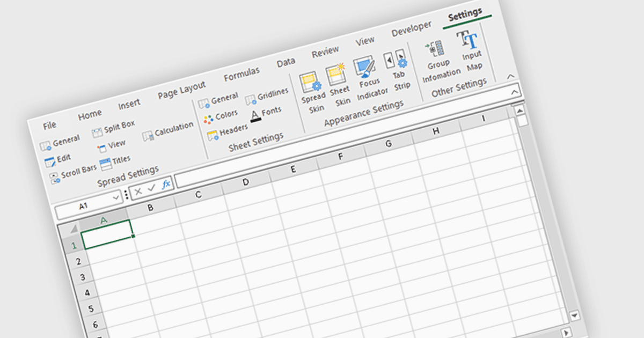Select row 5 header
Image resolution: width=644 pixels, height=338 pixels.
(x=91, y=308)
